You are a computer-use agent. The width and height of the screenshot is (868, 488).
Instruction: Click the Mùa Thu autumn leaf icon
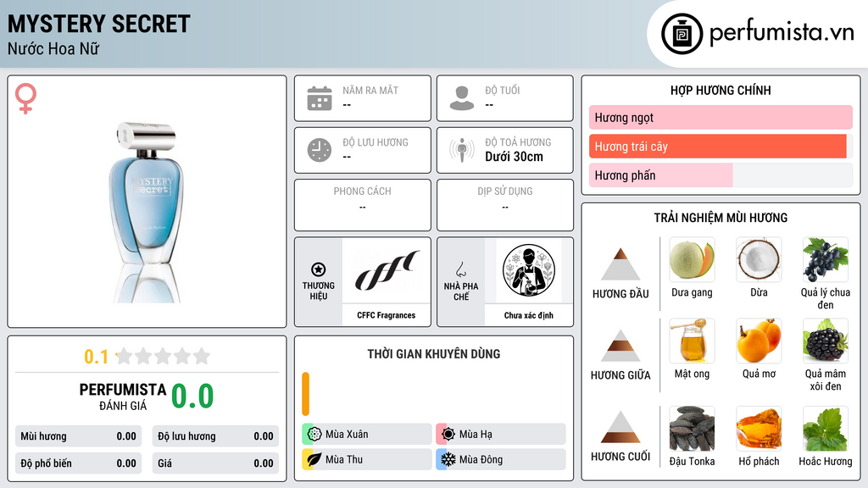pyautogui.click(x=314, y=459)
